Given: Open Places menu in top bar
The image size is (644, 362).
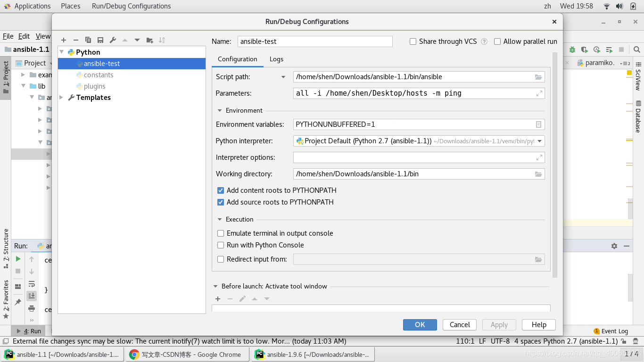Looking at the screenshot, I should tap(71, 6).
